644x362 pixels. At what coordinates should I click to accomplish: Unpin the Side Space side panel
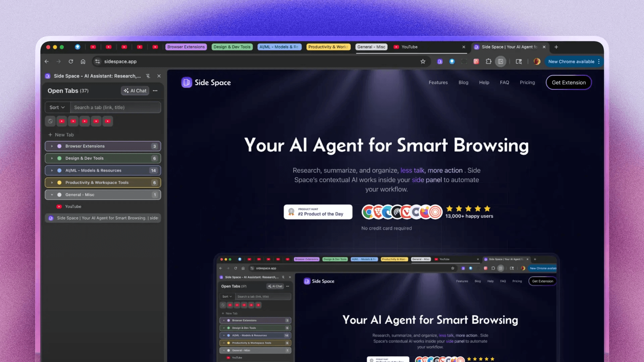click(x=148, y=76)
